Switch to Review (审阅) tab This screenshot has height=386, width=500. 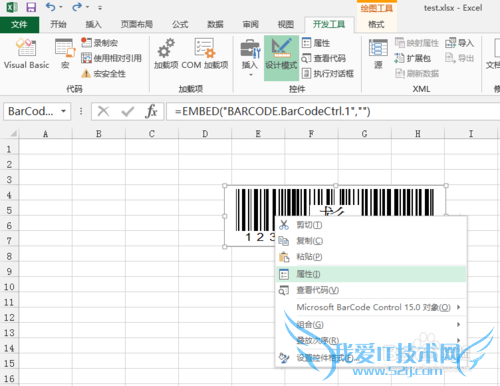251,24
